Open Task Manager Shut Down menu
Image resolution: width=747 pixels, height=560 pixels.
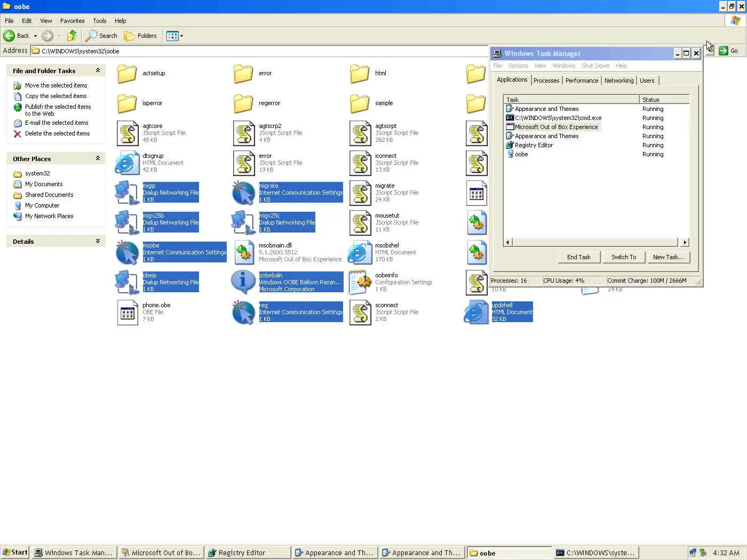[x=595, y=66]
